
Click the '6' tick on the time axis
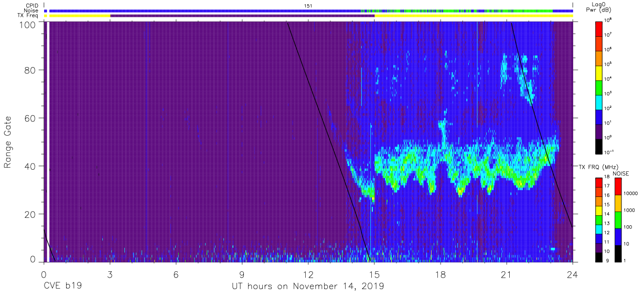[x=176, y=274]
